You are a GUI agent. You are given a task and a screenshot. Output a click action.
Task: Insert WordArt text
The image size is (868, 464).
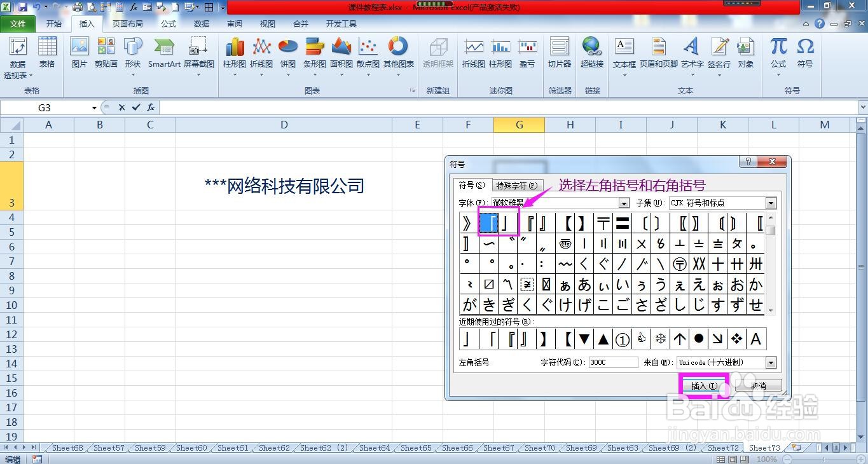click(x=692, y=54)
